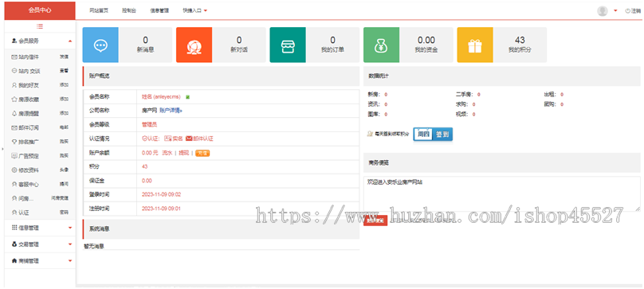Click the 房源收藏 star icon in sidebar
This screenshot has width=644, height=289.
coord(14,100)
